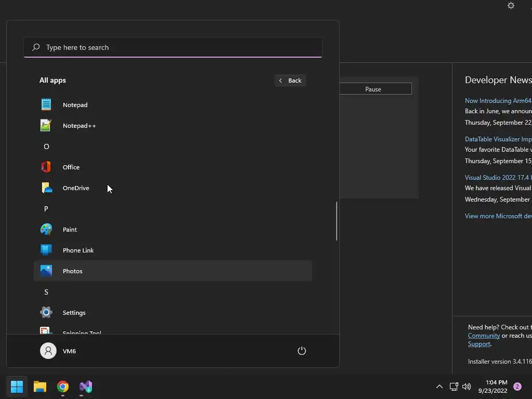Click the 'Type here to search' field

tap(173, 47)
